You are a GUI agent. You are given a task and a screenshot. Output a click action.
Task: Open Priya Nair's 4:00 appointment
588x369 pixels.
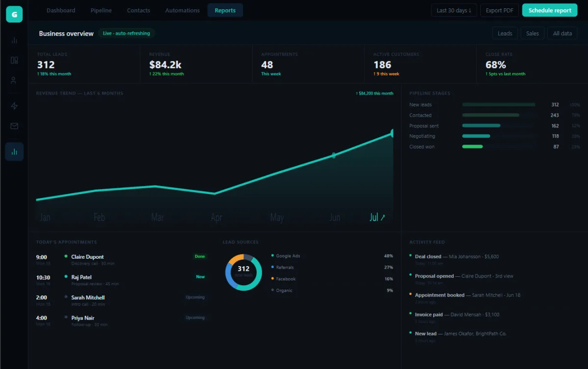[122, 321]
